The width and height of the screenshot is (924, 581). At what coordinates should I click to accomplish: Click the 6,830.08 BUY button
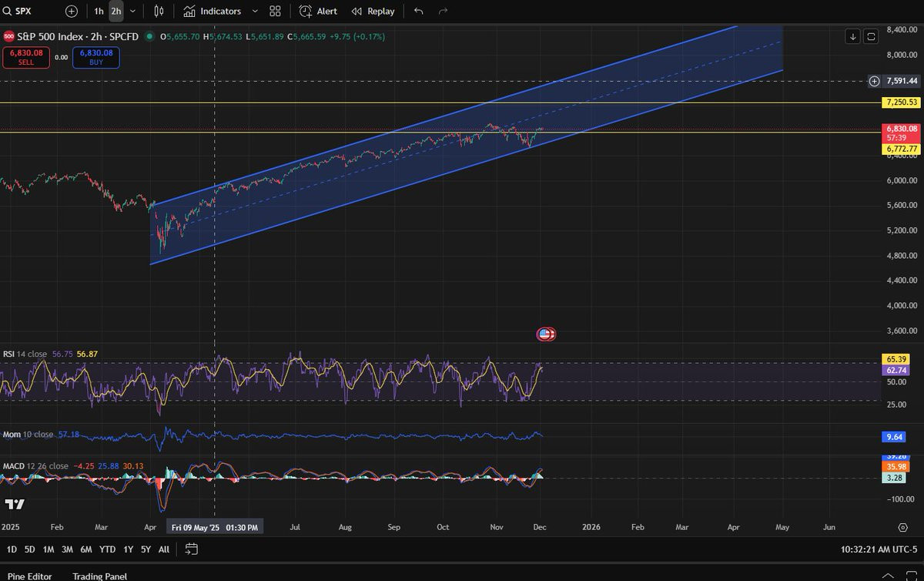tap(96, 57)
